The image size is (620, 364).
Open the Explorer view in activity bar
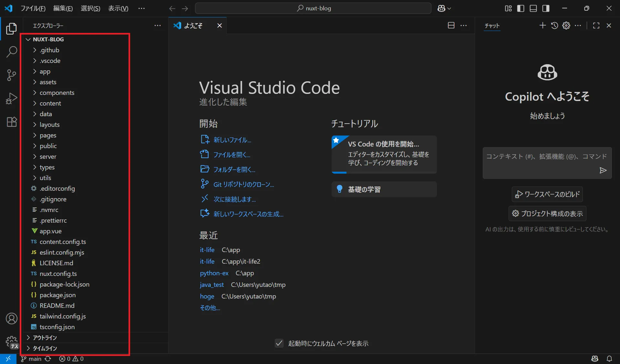11,29
